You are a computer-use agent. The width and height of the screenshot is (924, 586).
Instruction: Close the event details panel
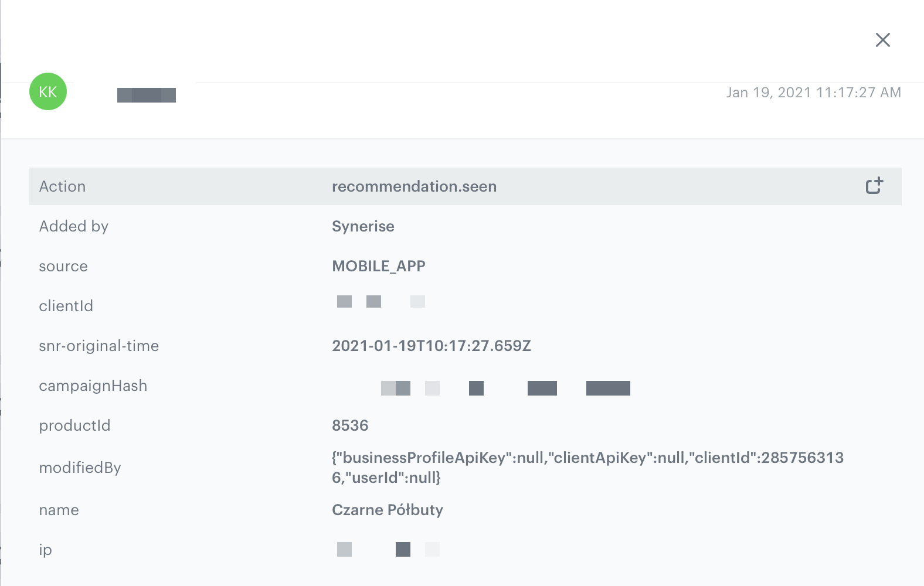[x=882, y=40]
